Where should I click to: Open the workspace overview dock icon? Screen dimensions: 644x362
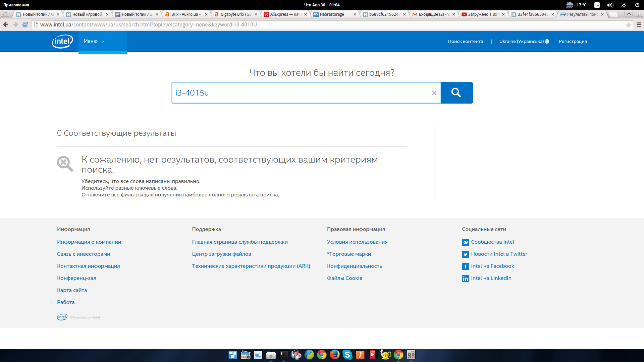[x=233, y=355]
